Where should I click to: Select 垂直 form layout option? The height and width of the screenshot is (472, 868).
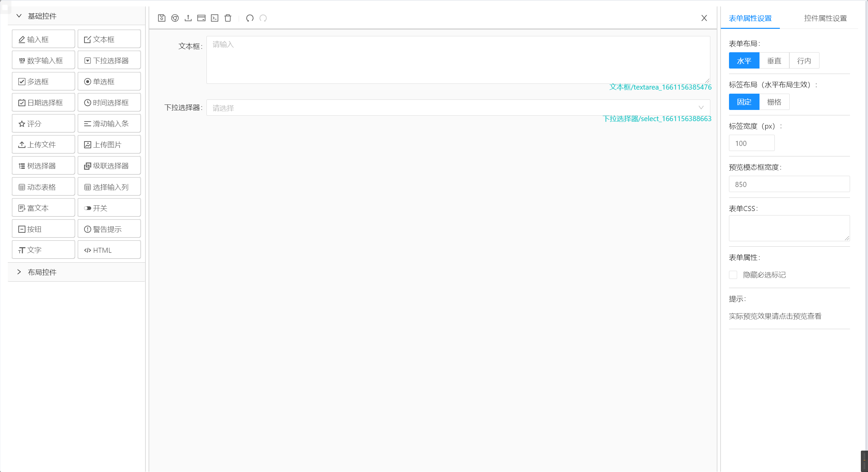coord(774,61)
